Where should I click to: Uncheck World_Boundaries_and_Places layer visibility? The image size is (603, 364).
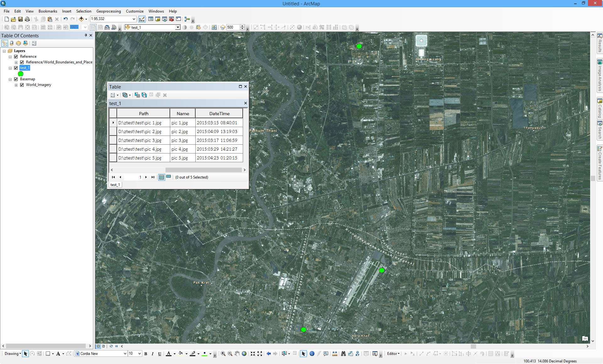click(22, 62)
